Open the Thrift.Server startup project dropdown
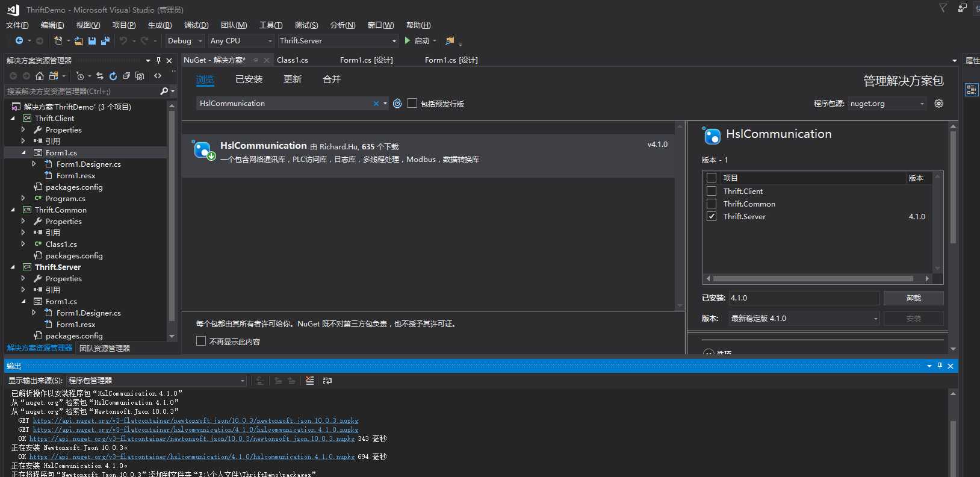The image size is (980, 477). (338, 41)
